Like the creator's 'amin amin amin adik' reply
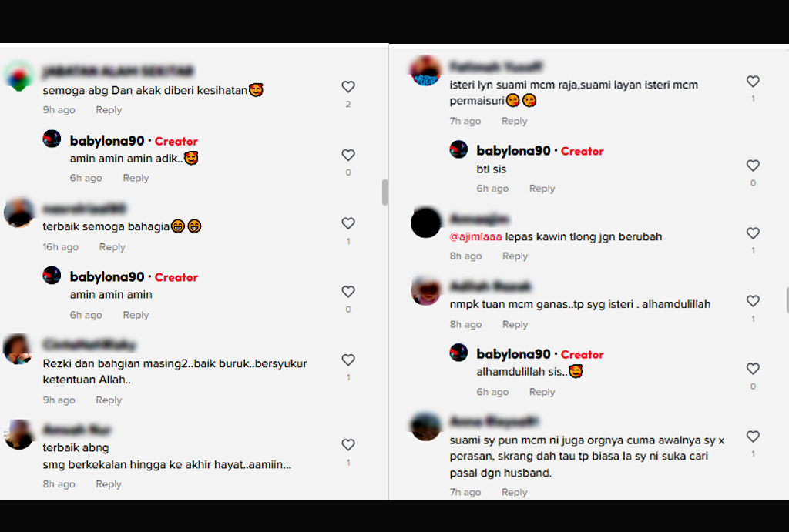Viewport: 789px width, 532px height. tap(348, 155)
